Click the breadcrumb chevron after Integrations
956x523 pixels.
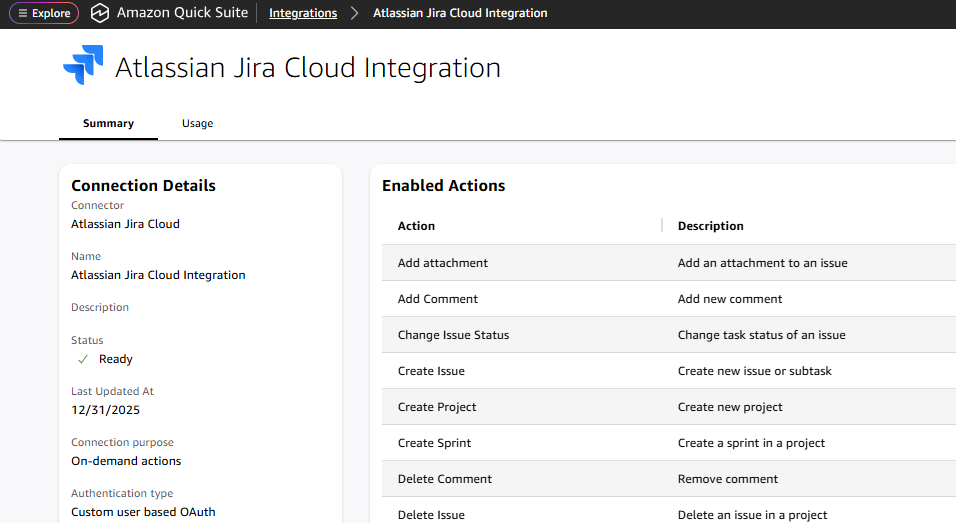(354, 14)
